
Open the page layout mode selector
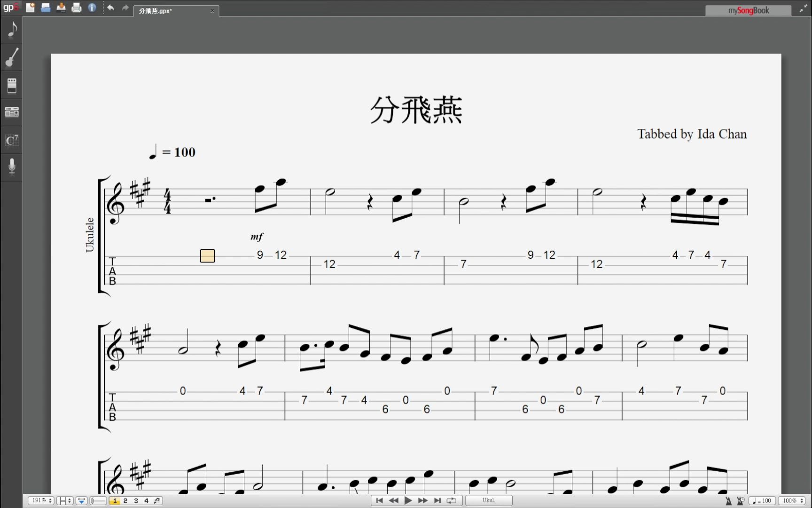click(x=64, y=500)
